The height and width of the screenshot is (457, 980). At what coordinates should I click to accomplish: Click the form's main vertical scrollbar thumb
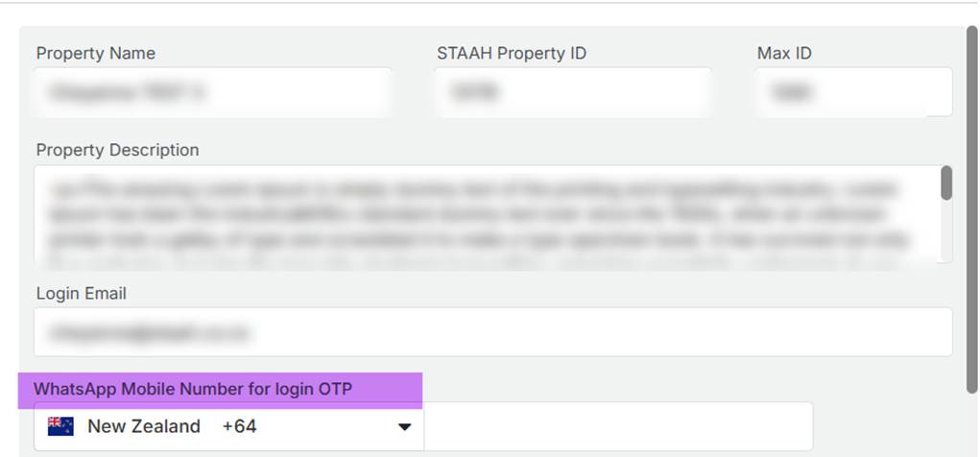click(x=972, y=202)
